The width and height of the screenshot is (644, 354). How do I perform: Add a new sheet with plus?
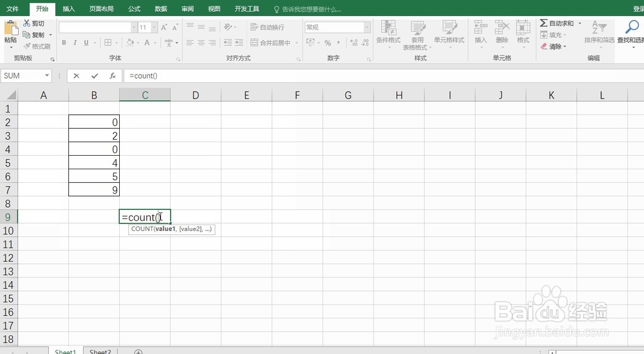pyautogui.click(x=138, y=352)
